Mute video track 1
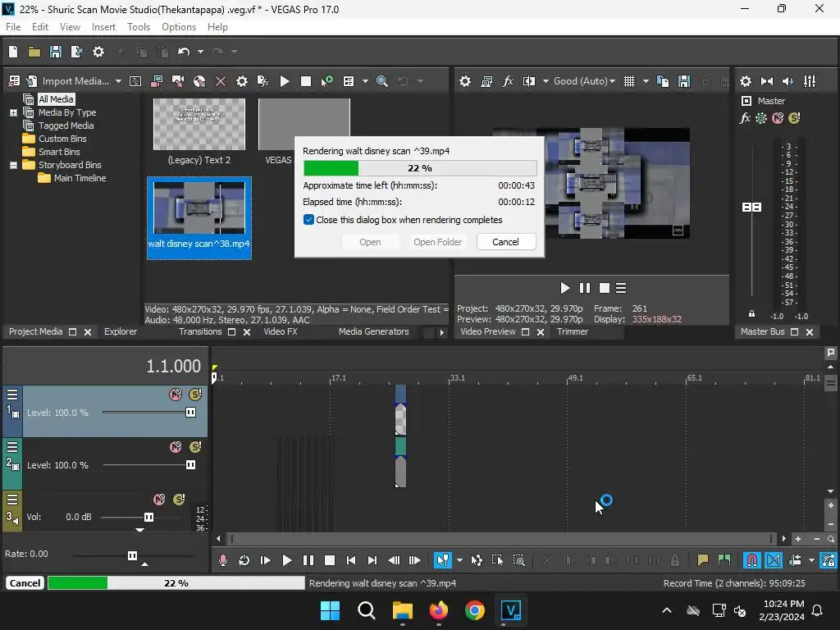Image resolution: width=840 pixels, height=630 pixels. click(x=176, y=395)
